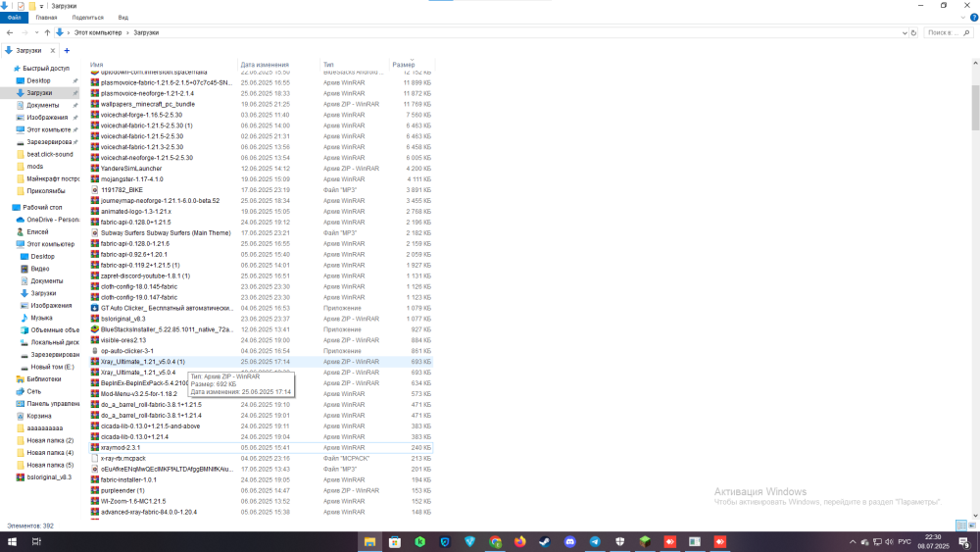
Task: Add a new folder tab
Action: [x=67, y=51]
